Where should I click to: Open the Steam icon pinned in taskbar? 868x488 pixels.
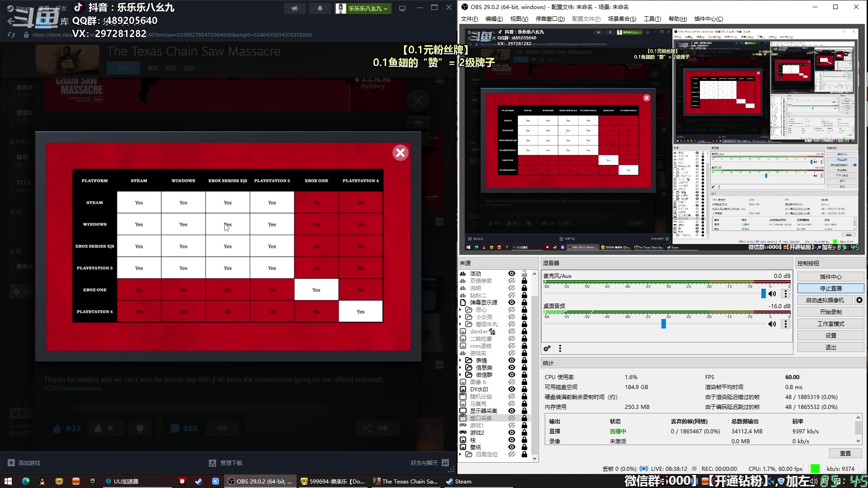click(198, 481)
